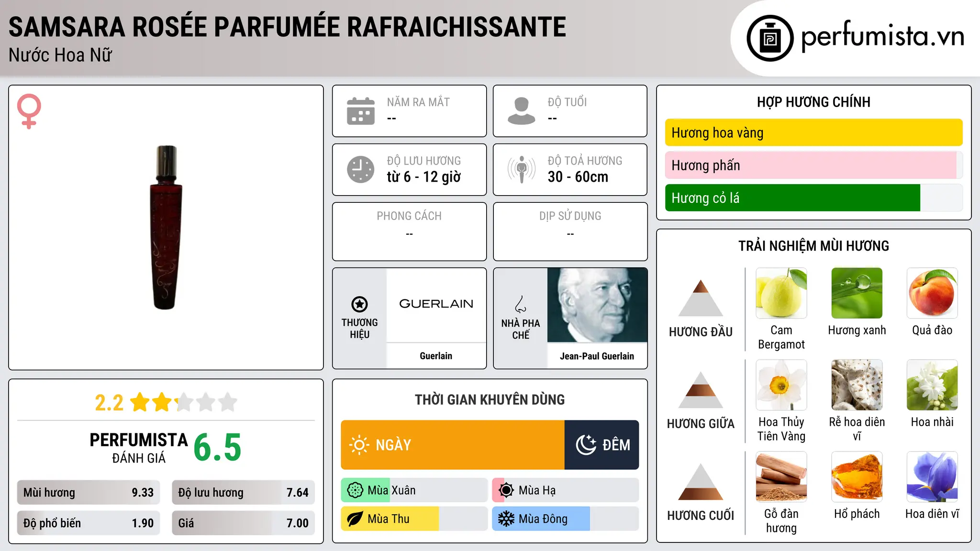
Task: Click the snowflake icon for Mùa Đông
Action: pos(506,519)
